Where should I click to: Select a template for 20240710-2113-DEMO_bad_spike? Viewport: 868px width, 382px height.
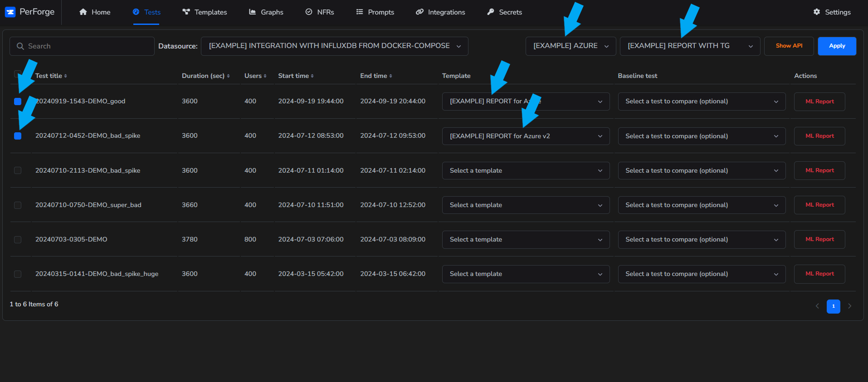[x=526, y=170]
